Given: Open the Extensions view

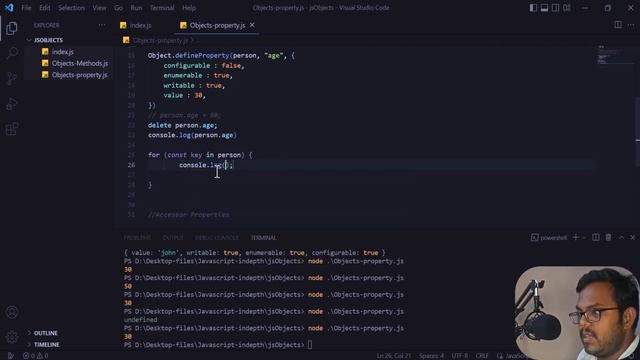Looking at the screenshot, I should tap(12, 129).
